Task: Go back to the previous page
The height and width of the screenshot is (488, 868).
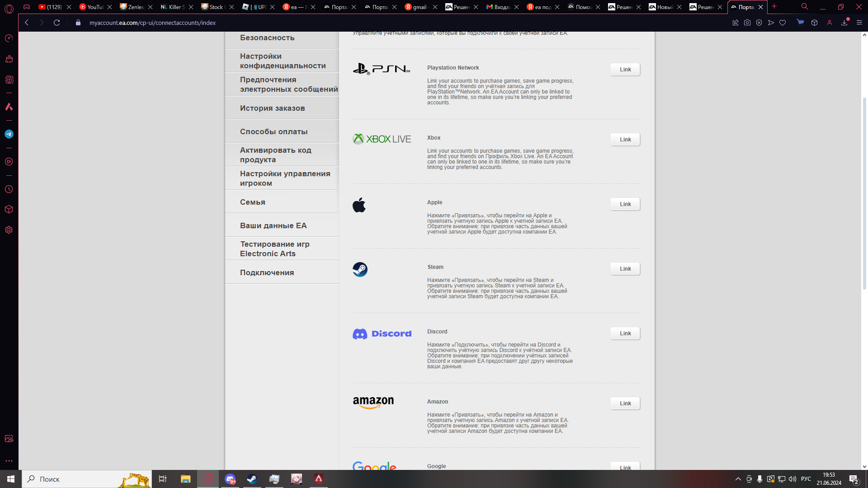Action: [27, 23]
